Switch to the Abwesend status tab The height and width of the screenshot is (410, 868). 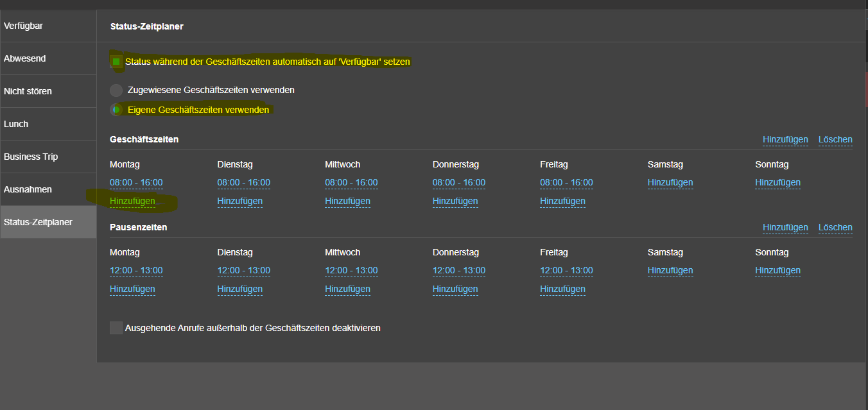tap(48, 58)
